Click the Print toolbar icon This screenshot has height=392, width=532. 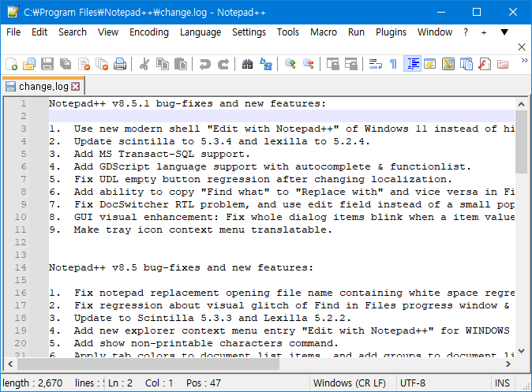point(120,64)
